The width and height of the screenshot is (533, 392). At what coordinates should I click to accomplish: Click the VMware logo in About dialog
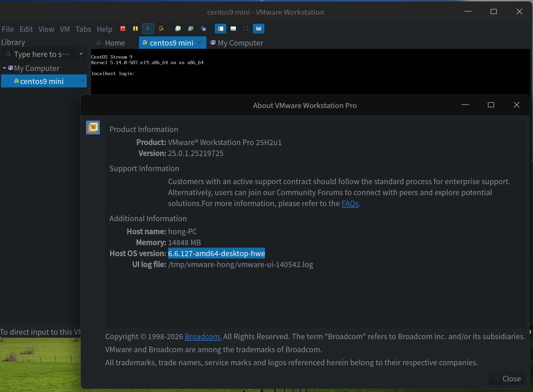pyautogui.click(x=93, y=128)
